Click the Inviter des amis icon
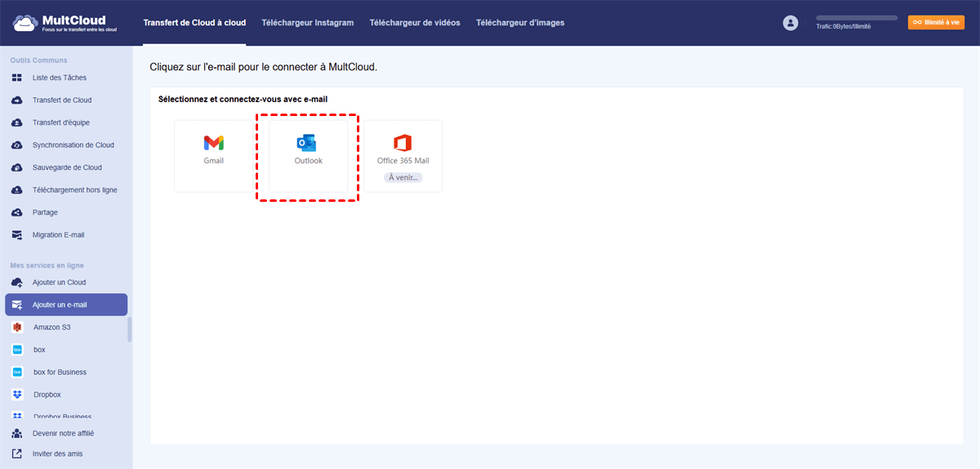The width and height of the screenshot is (980, 469). click(17, 453)
